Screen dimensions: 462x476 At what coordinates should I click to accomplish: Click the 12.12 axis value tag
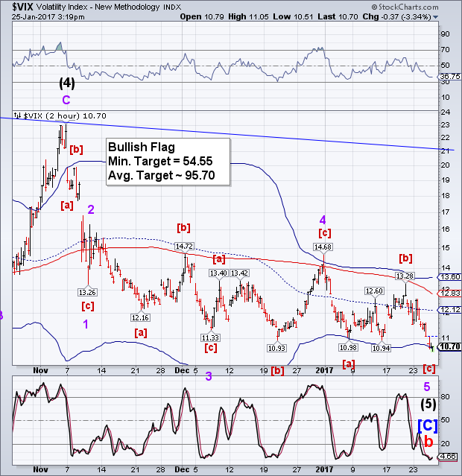[x=450, y=310]
